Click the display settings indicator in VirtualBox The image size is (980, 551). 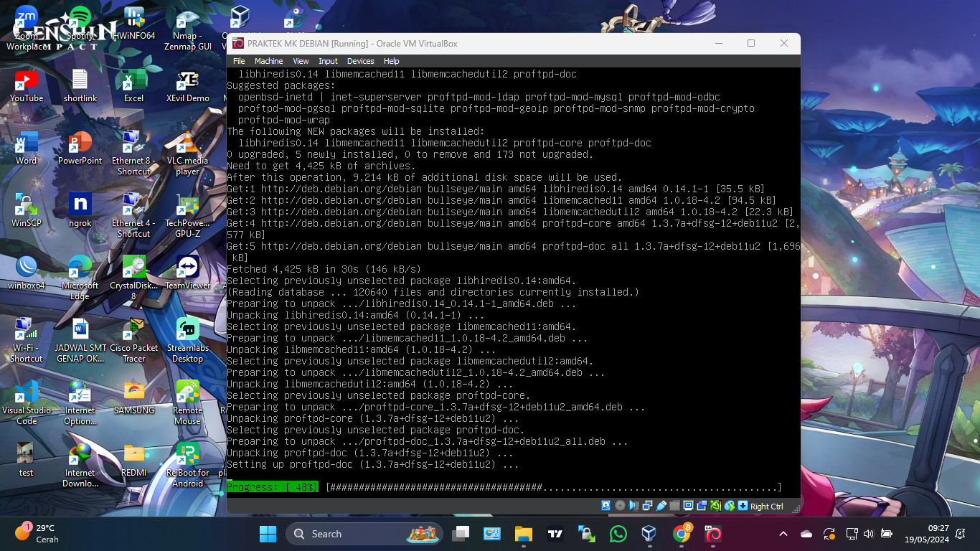coord(688,506)
